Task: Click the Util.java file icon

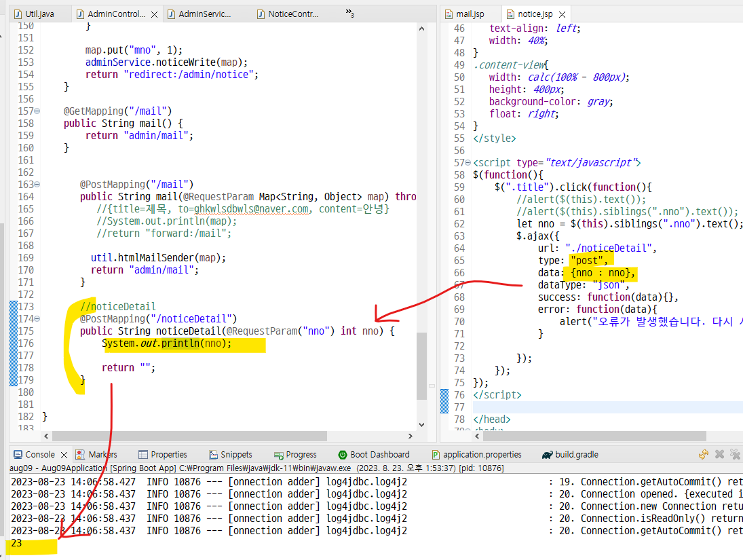Action: (18, 14)
